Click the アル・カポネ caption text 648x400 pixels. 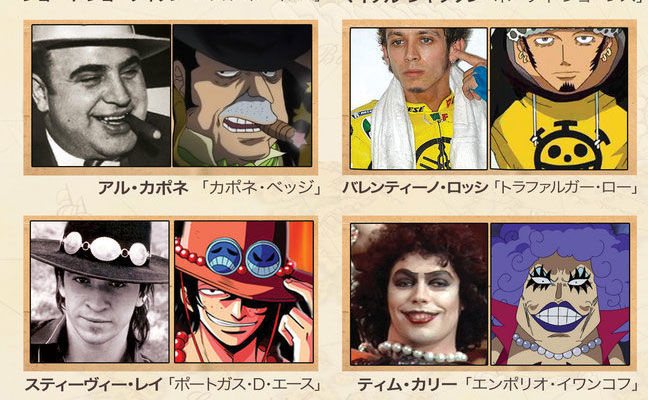pyautogui.click(x=143, y=188)
